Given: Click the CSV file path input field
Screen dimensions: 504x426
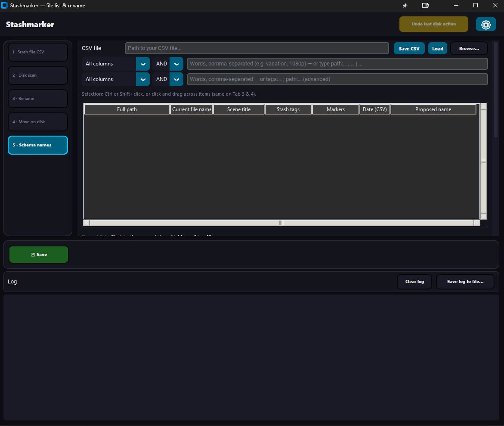Looking at the screenshot, I should (x=257, y=48).
